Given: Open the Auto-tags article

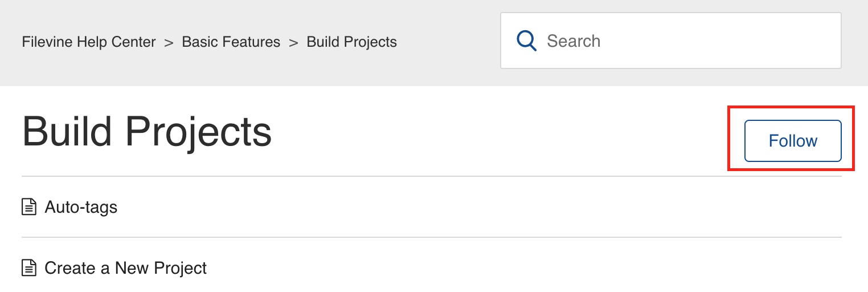Looking at the screenshot, I should coord(81,207).
